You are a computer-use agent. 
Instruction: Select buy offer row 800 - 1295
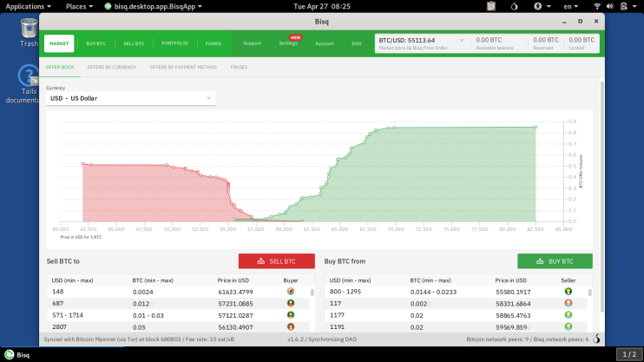[457, 292]
